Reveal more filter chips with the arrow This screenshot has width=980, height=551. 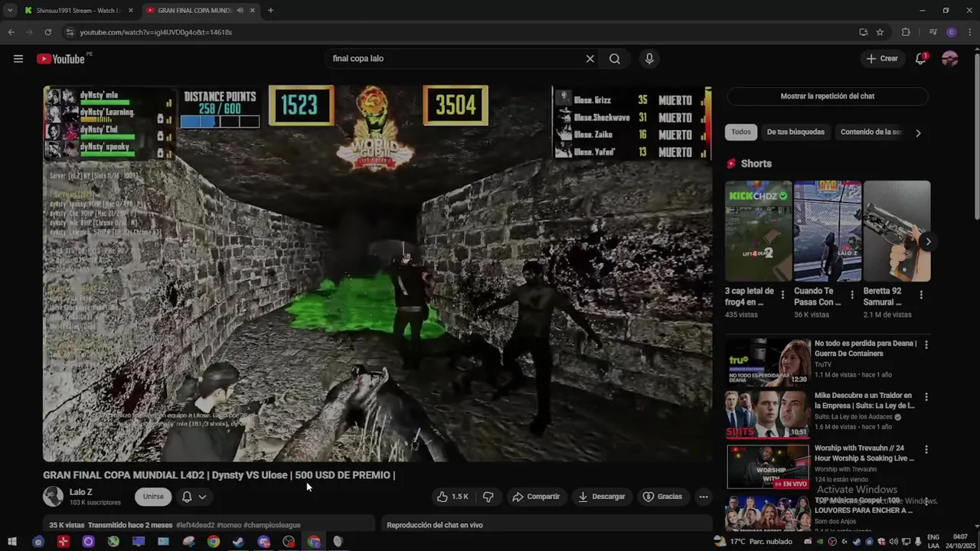pyautogui.click(x=918, y=132)
